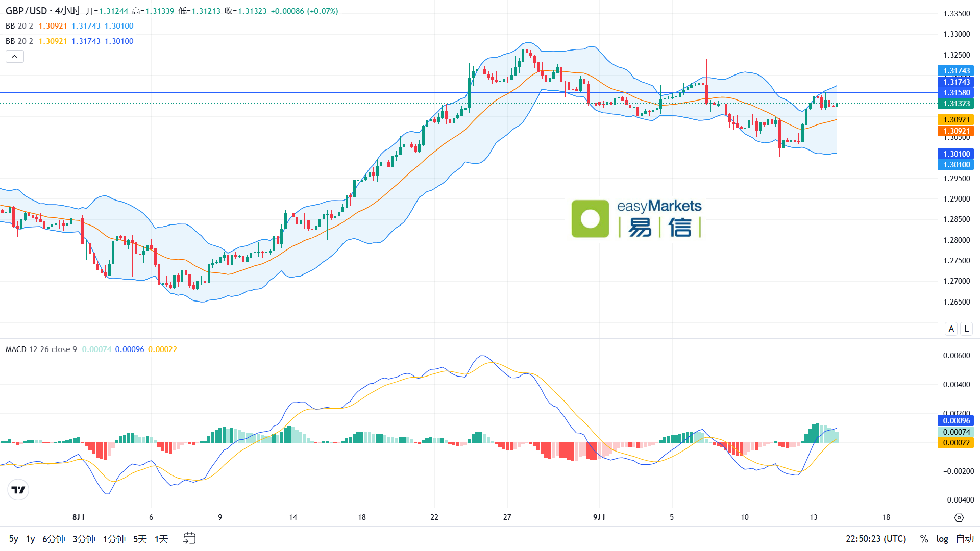Select the 3分钟 range button
The width and height of the screenshot is (980, 551).
84,539
